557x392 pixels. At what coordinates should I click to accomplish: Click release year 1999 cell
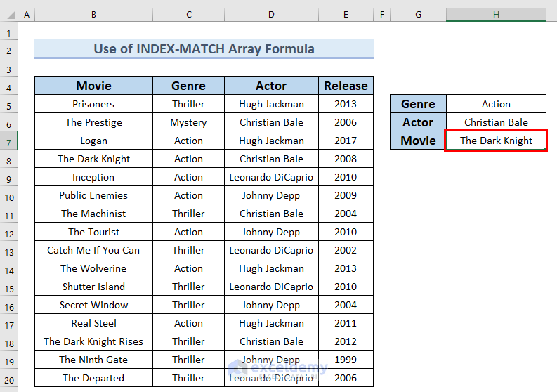[x=346, y=360]
